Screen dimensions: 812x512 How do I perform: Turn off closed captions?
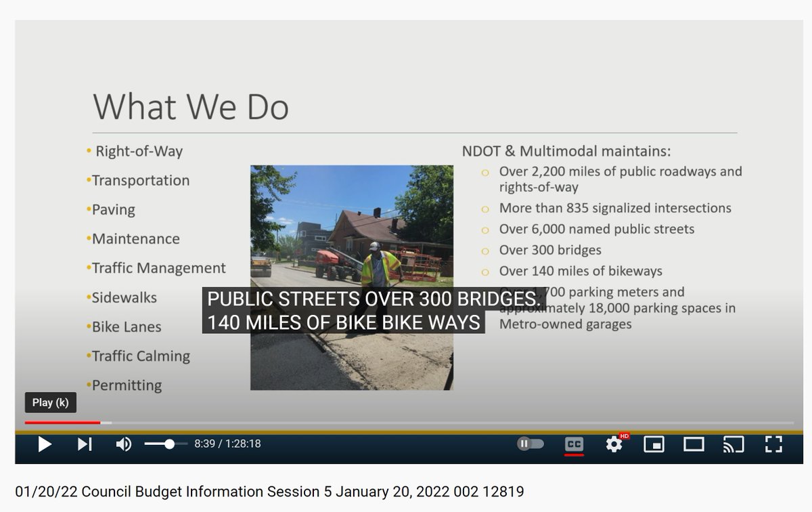pyautogui.click(x=574, y=444)
